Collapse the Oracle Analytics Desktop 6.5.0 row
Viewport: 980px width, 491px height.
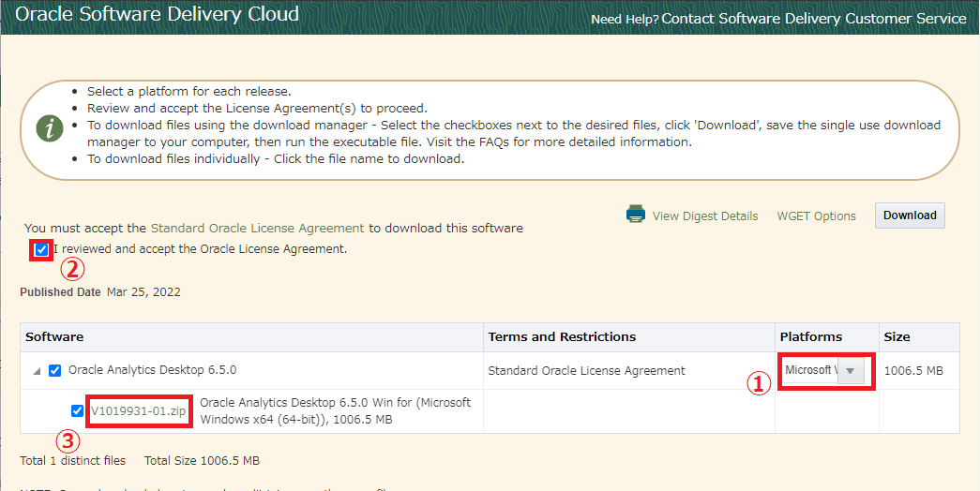(x=37, y=371)
